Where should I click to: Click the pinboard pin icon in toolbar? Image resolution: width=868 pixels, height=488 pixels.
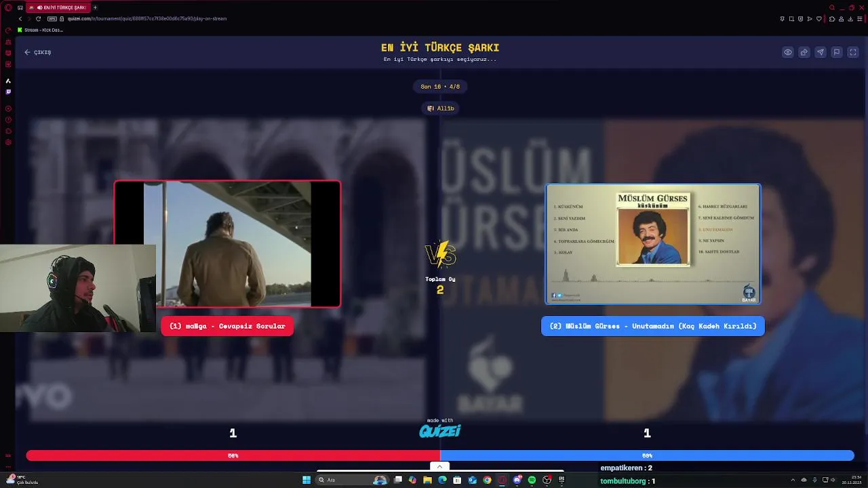click(782, 18)
